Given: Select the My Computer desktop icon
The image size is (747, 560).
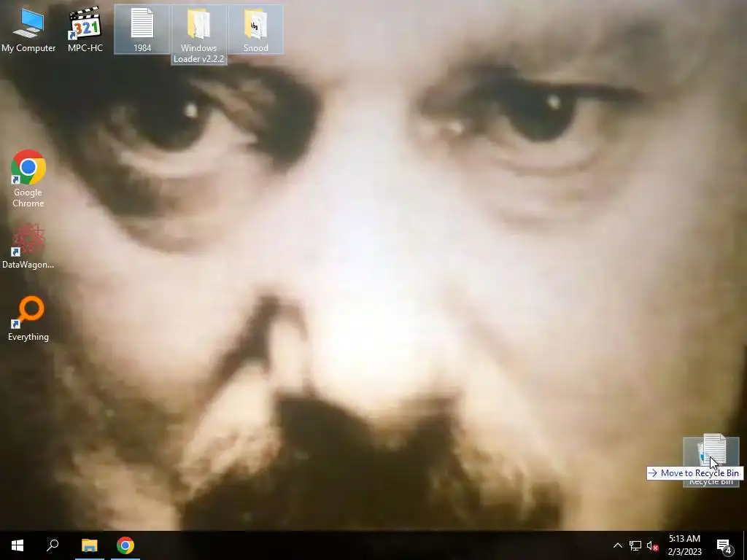Looking at the screenshot, I should pos(28,29).
